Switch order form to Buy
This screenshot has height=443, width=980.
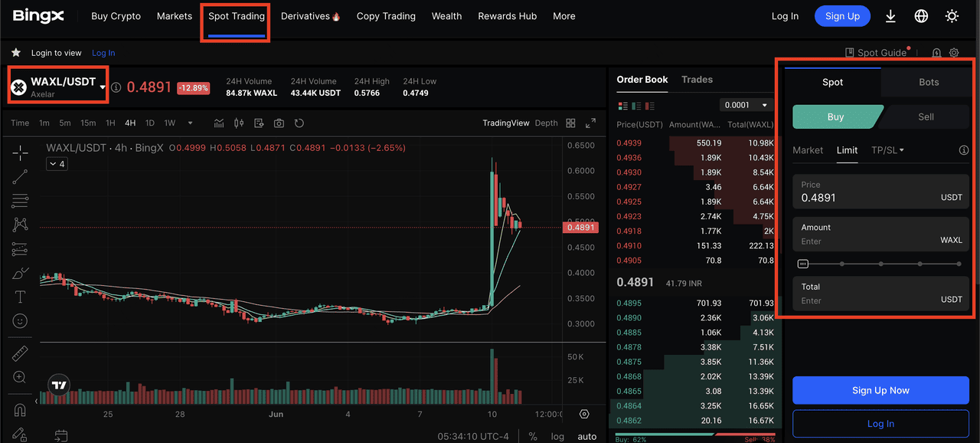pyautogui.click(x=836, y=116)
